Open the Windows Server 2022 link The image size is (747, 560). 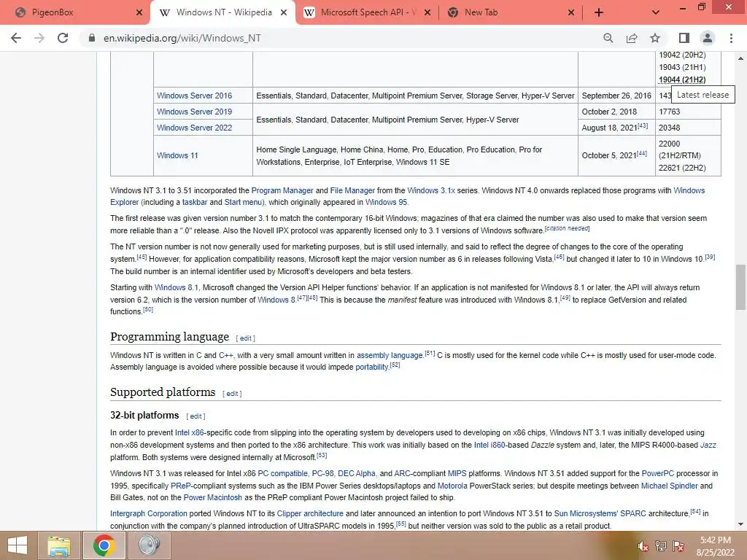pyautogui.click(x=194, y=128)
